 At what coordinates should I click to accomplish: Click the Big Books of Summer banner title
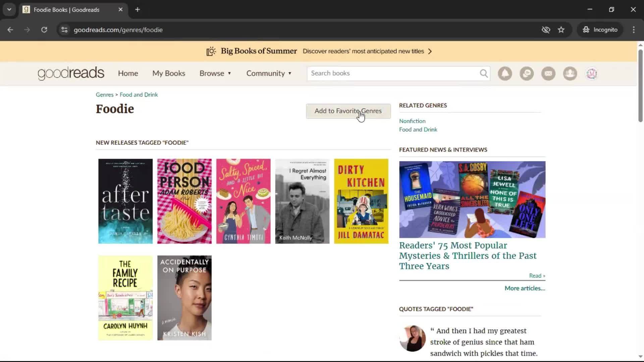(259, 51)
